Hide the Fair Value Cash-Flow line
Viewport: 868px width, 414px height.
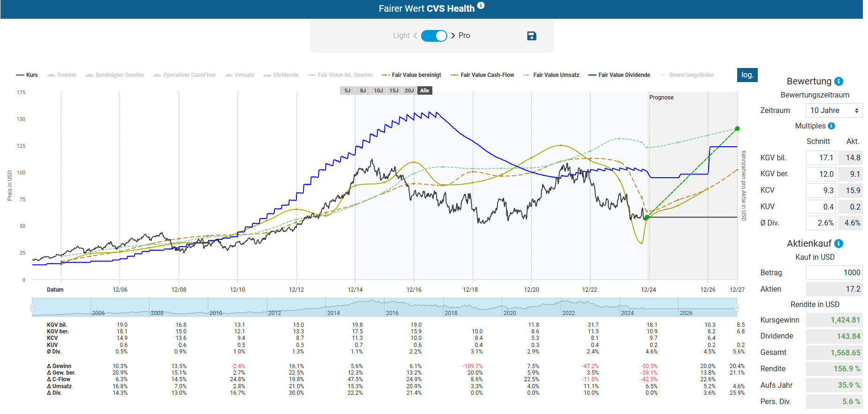pyautogui.click(x=482, y=75)
